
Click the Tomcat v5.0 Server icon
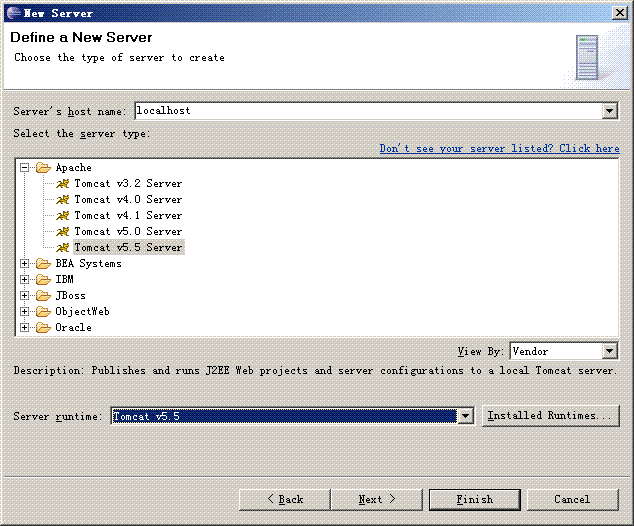[63, 232]
